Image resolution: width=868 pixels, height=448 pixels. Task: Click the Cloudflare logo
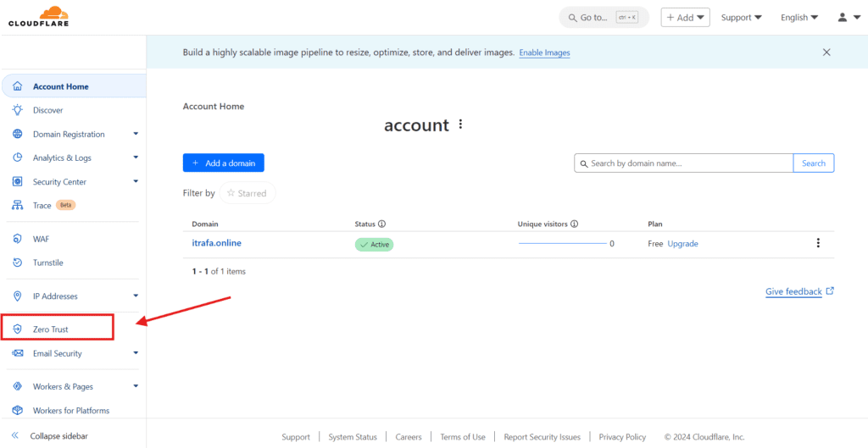39,16
